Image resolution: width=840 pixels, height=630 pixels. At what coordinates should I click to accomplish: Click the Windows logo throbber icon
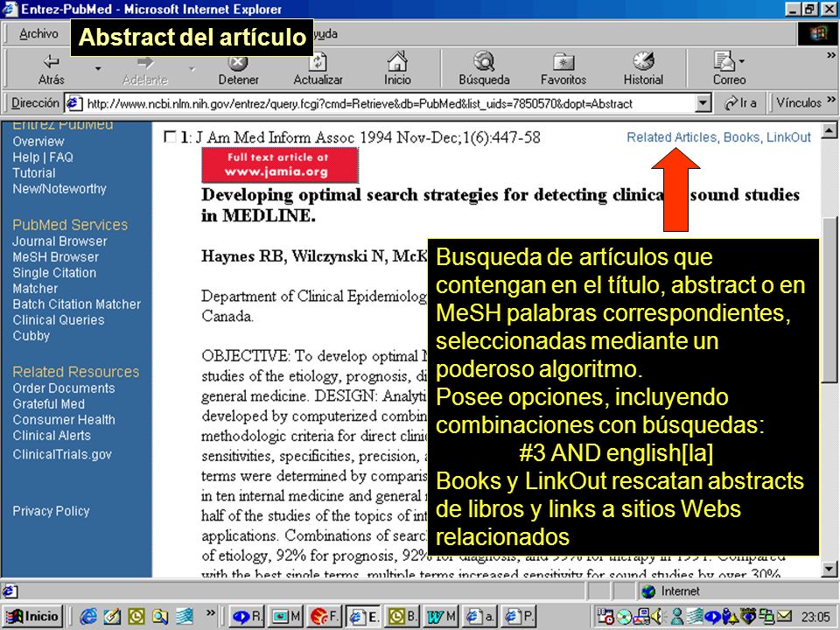(x=818, y=34)
